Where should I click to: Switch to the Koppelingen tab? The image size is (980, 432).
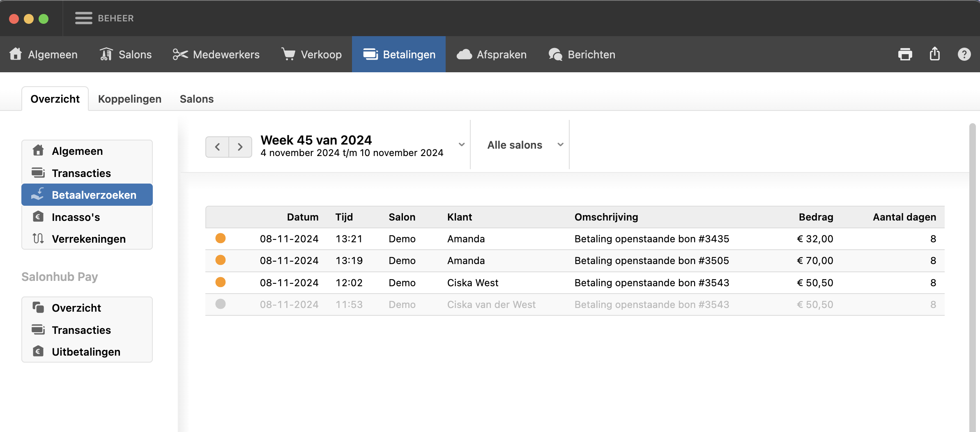(x=129, y=99)
